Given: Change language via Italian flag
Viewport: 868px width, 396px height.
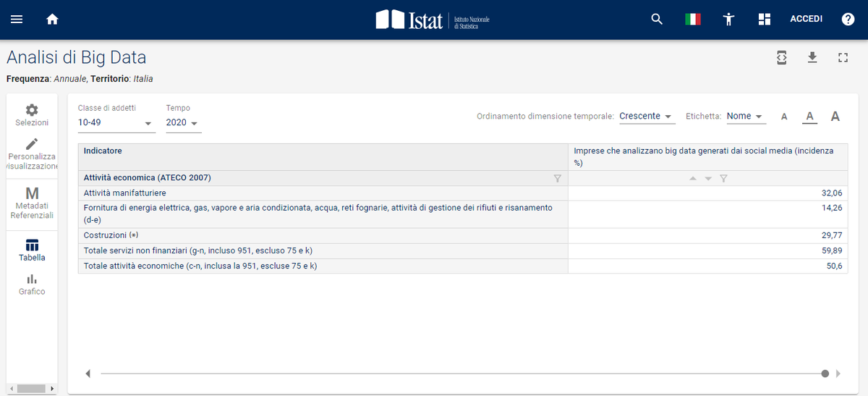Looking at the screenshot, I should [x=693, y=19].
